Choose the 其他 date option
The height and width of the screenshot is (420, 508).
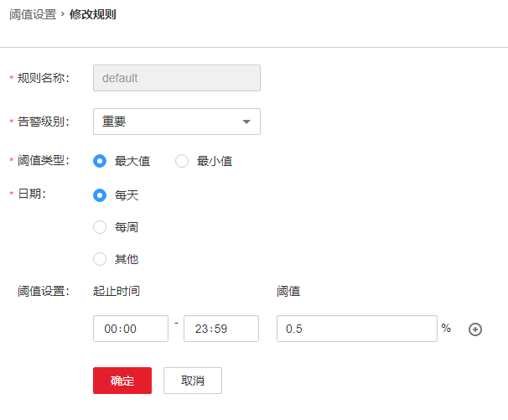pos(100,259)
